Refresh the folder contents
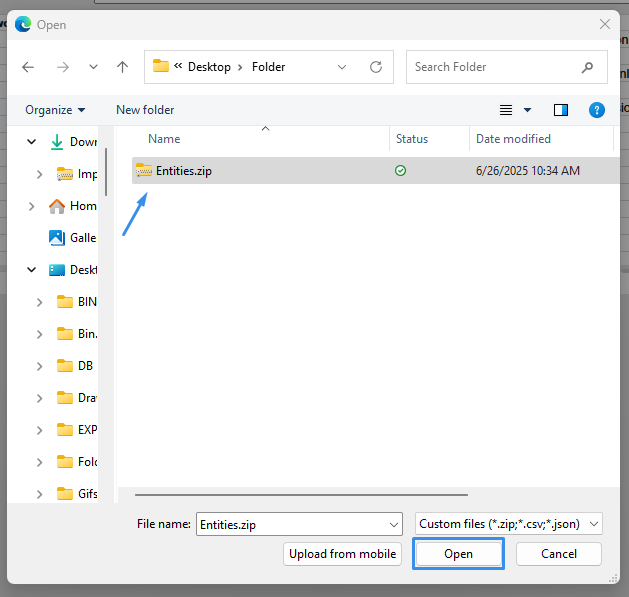The image size is (629, 597). [x=375, y=67]
